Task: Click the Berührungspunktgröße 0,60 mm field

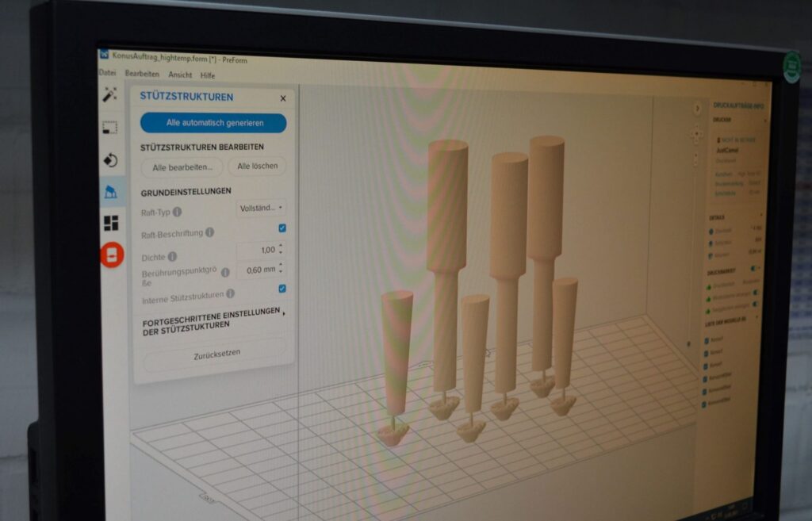Action: click(257, 270)
